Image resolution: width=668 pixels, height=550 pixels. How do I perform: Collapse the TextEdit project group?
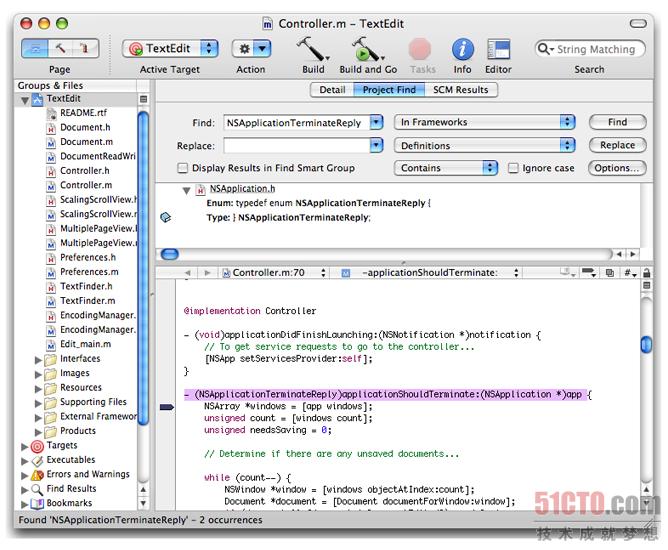(25, 100)
